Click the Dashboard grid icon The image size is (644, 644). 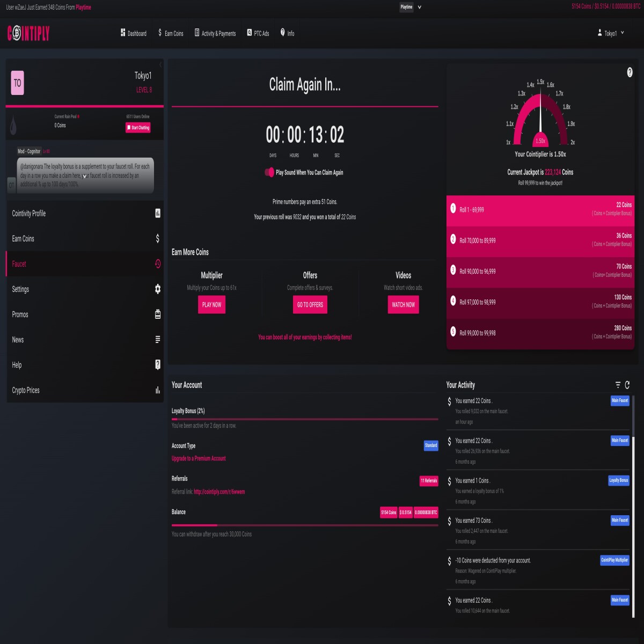tap(123, 33)
